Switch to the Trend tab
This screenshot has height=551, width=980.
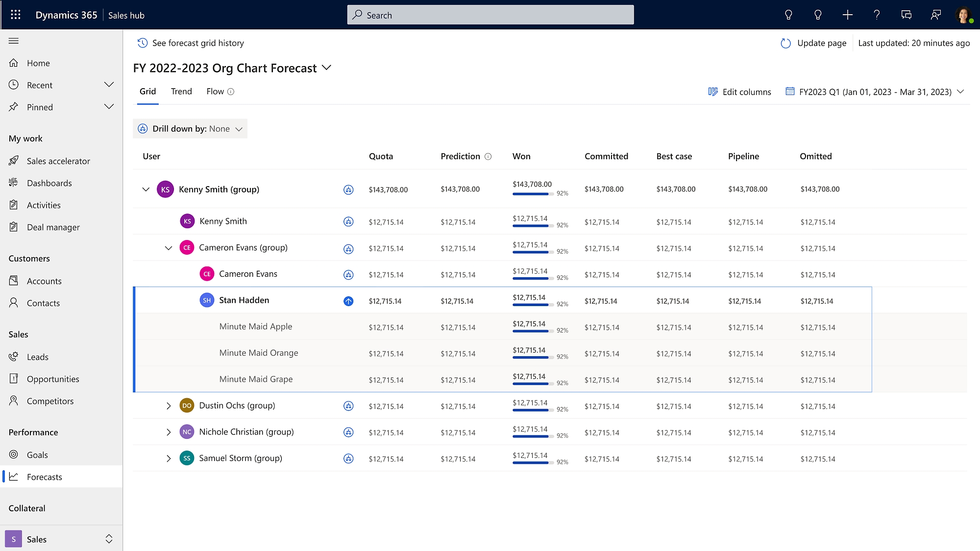point(180,92)
